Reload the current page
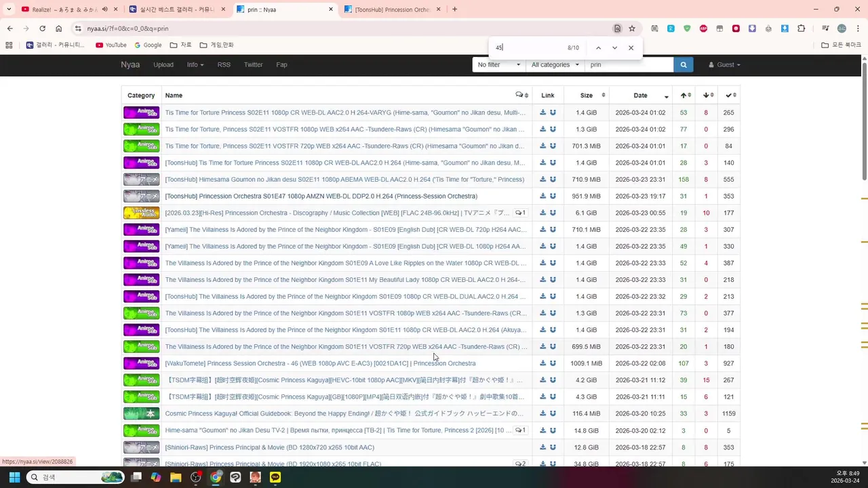Image resolution: width=868 pixels, height=488 pixels. coord(42,28)
